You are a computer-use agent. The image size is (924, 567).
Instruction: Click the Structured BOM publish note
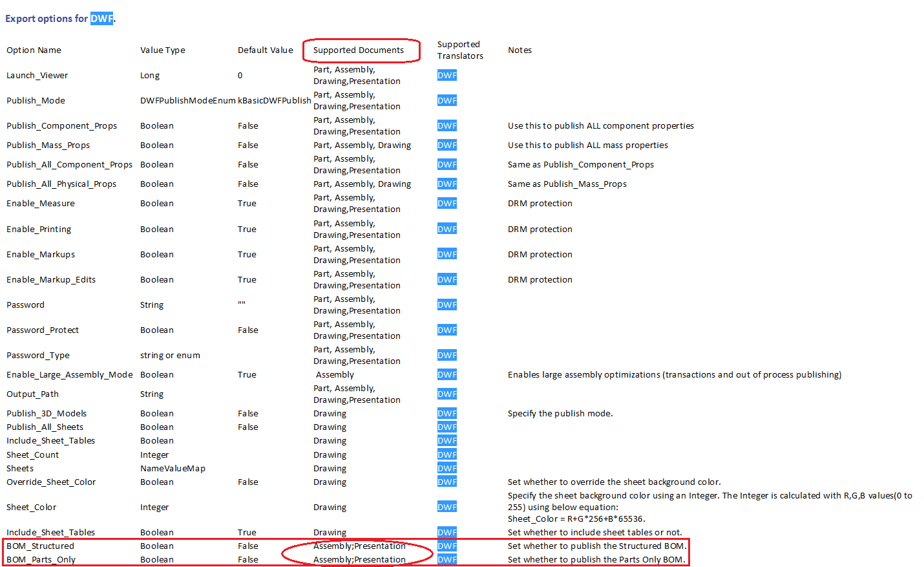coord(597,546)
